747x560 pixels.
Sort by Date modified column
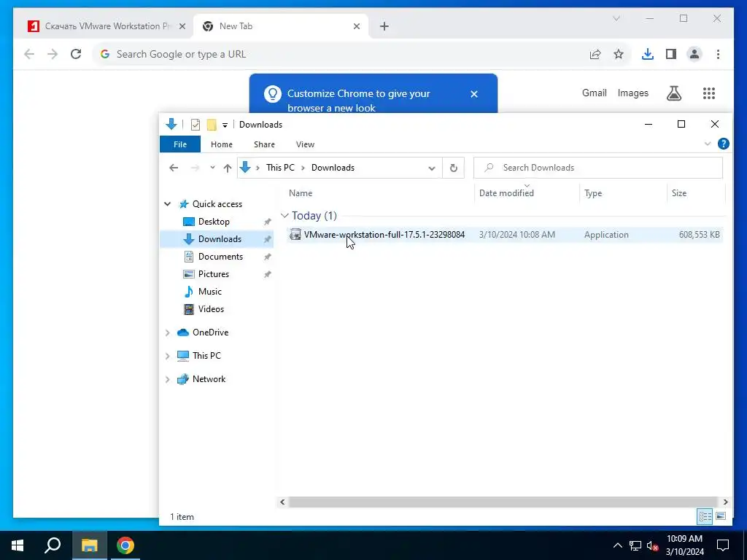point(506,193)
